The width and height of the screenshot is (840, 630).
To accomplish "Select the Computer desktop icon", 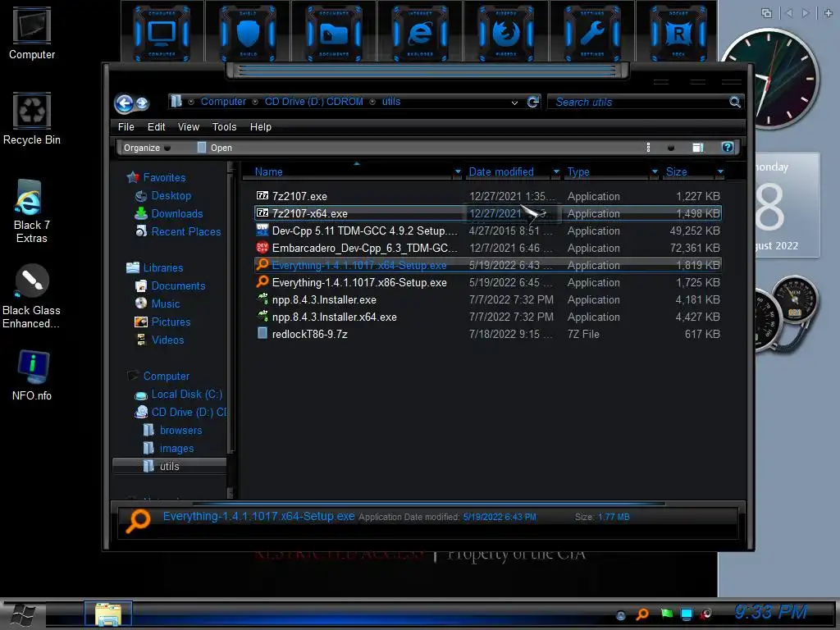I will tap(32, 33).
